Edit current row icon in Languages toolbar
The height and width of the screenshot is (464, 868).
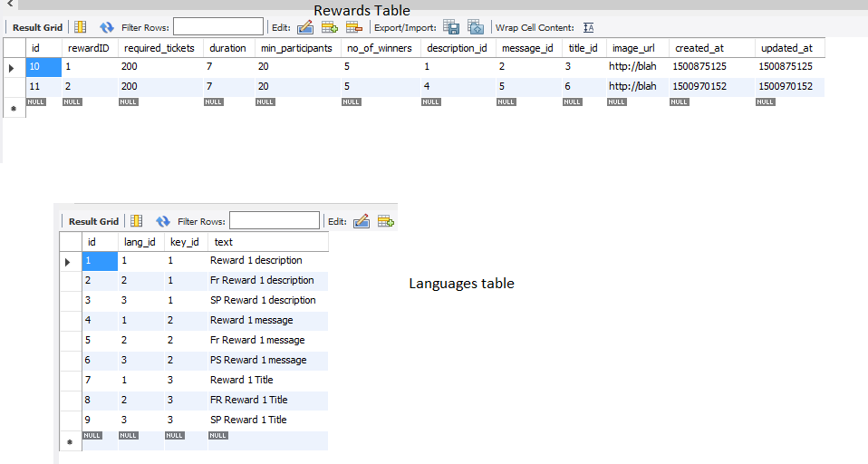[362, 221]
